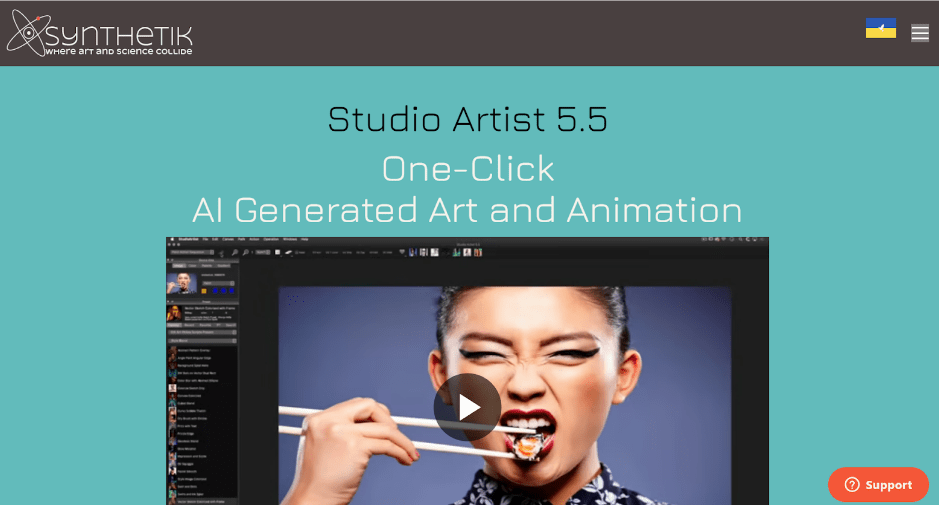Click "AI Generated Art and Animation" text
Screen dimensions: 939x505
pos(467,210)
